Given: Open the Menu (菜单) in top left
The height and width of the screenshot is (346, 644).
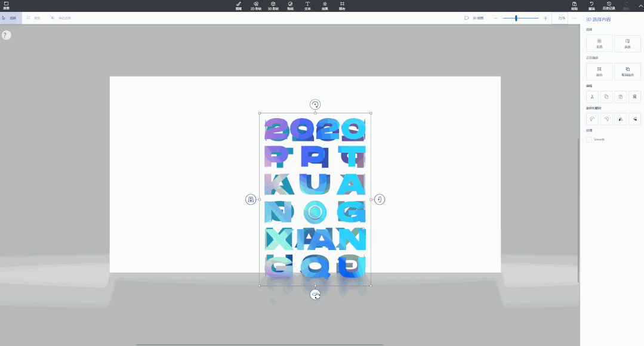Looking at the screenshot, I should [x=7, y=5].
